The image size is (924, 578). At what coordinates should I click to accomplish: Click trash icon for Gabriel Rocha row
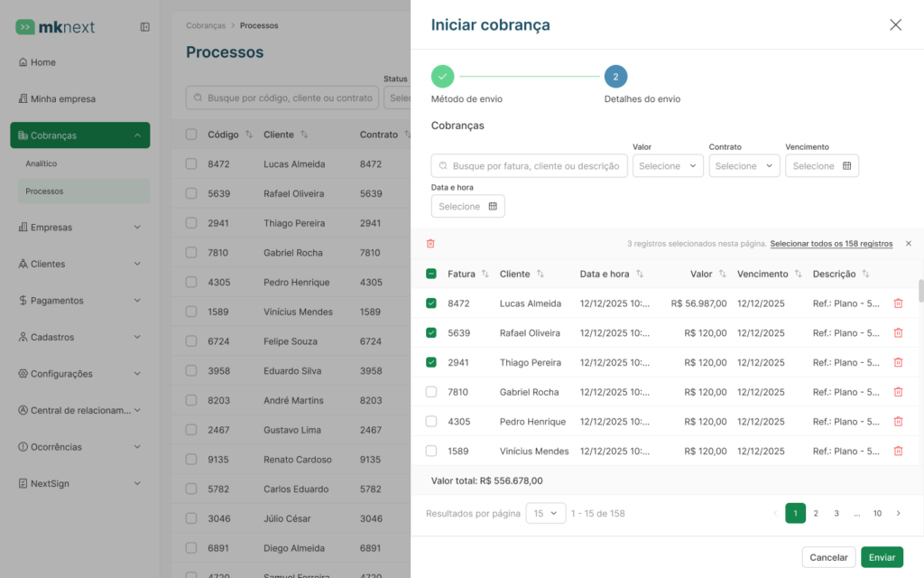pos(898,392)
